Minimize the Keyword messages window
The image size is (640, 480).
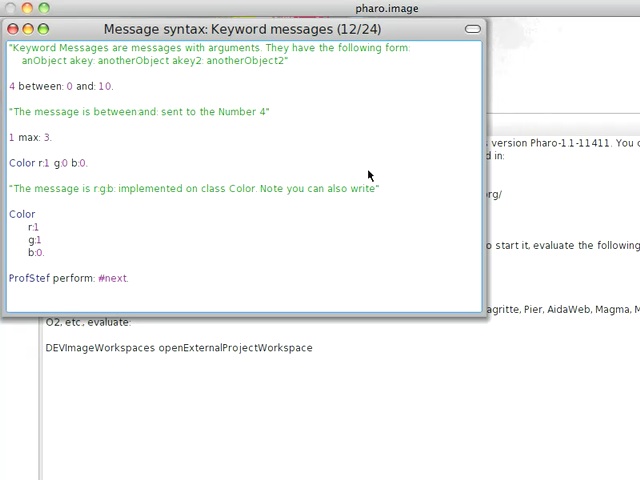(x=28, y=29)
